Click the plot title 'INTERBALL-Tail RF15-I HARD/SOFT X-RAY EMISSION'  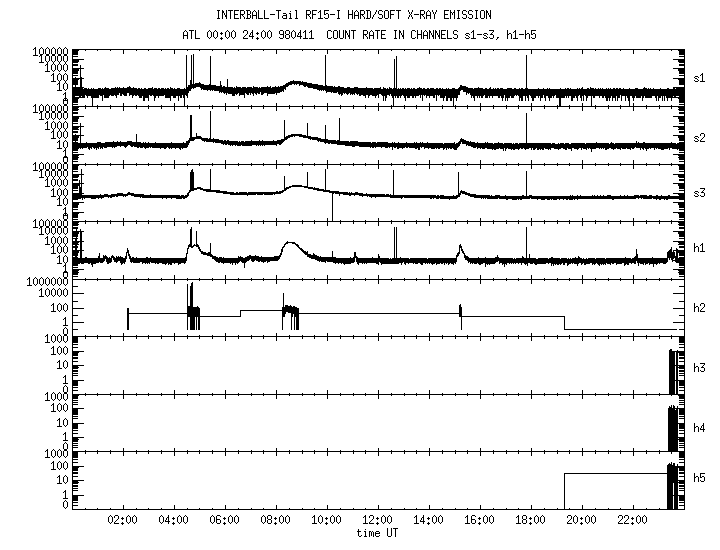pyautogui.click(x=354, y=15)
